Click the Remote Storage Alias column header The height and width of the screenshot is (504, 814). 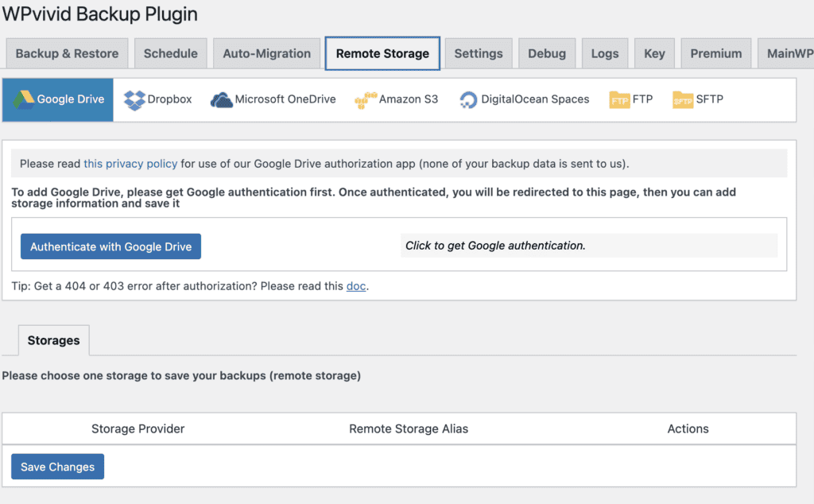409,428
